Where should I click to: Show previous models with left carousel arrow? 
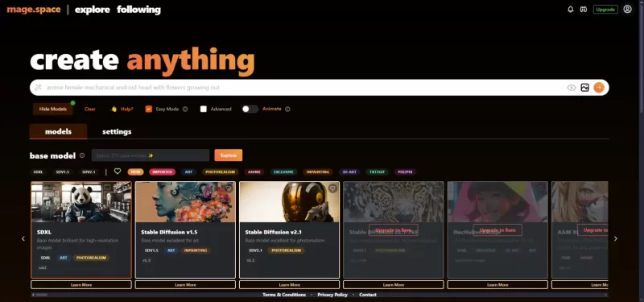pyautogui.click(x=23, y=238)
